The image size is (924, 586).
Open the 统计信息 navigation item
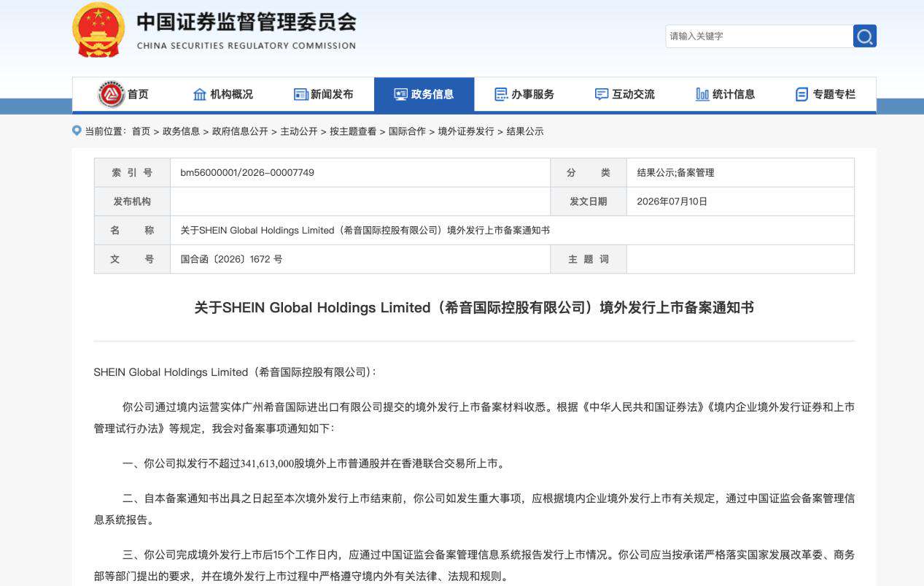coord(734,94)
